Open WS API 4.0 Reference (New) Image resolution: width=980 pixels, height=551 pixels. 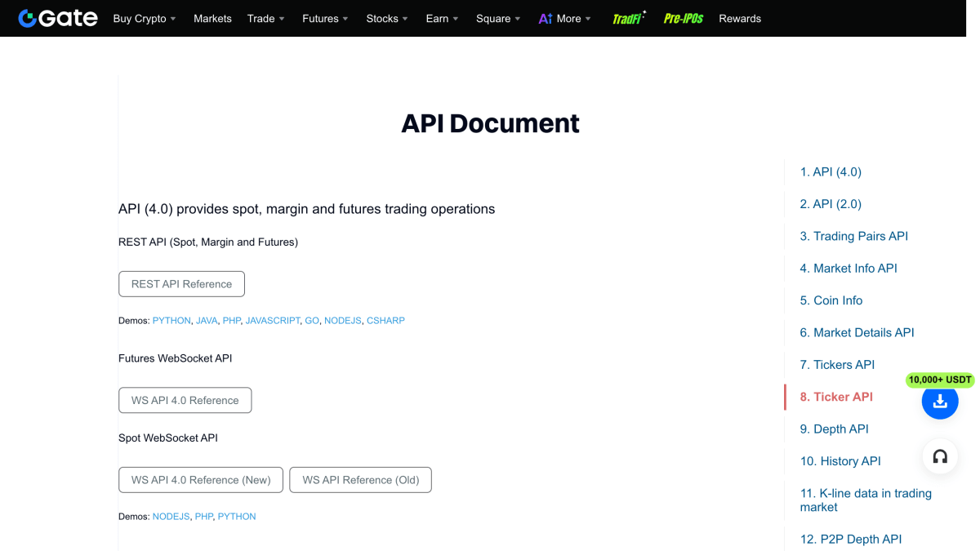click(x=201, y=480)
